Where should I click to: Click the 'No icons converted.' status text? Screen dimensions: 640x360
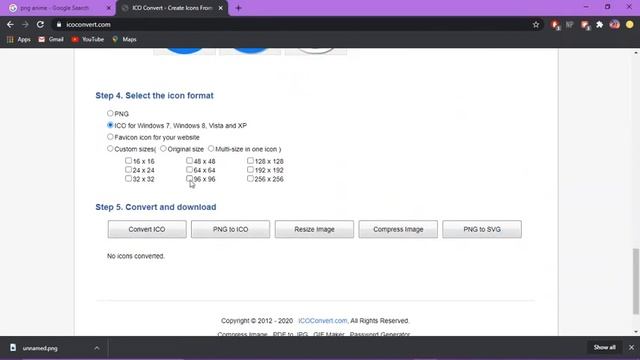136,256
